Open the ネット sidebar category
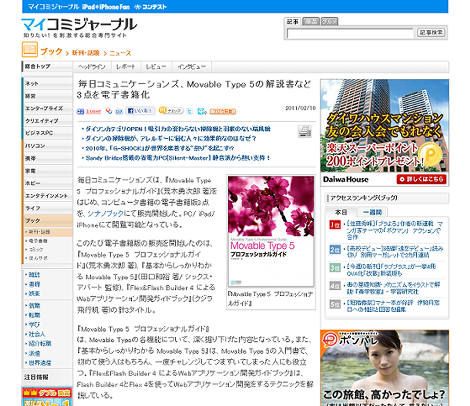Image resolution: width=470 pixels, height=406 pixels. coord(47,83)
